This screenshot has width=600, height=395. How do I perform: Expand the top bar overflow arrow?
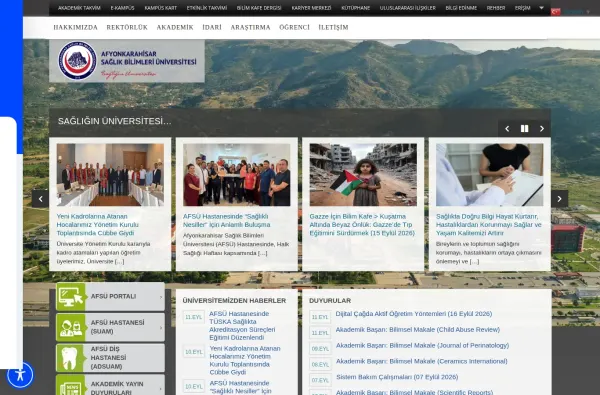pos(541,8)
